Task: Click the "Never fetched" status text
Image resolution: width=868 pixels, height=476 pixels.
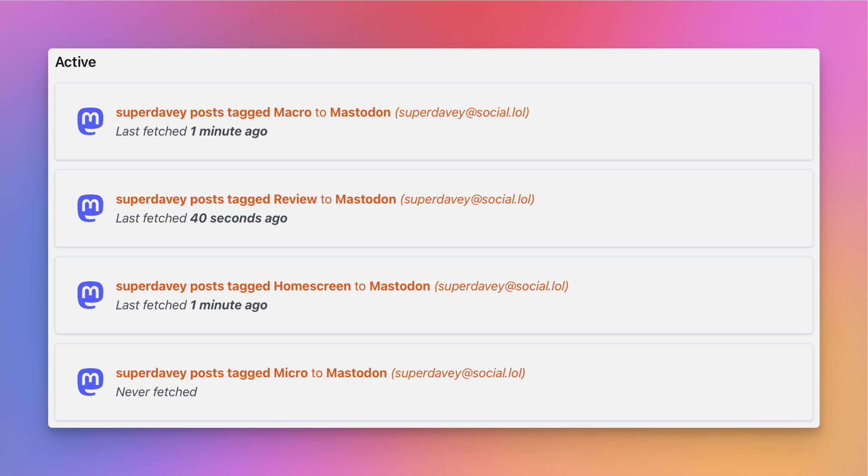Action: click(x=156, y=392)
